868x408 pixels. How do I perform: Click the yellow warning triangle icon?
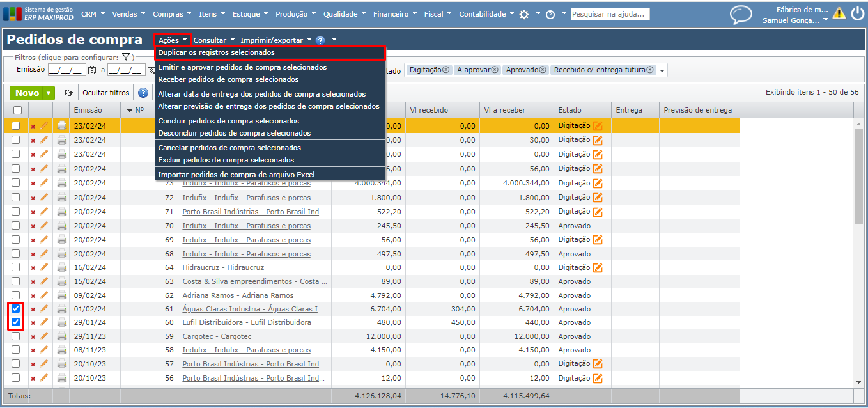839,13
